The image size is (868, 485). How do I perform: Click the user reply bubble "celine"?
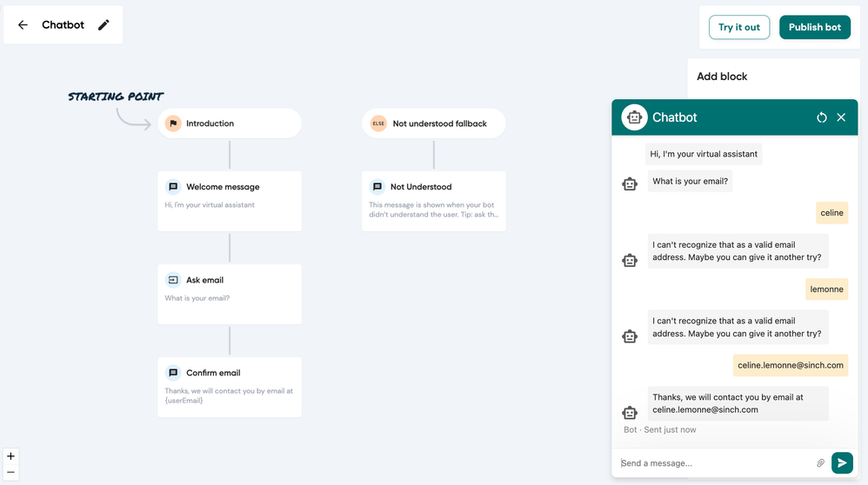pos(832,213)
